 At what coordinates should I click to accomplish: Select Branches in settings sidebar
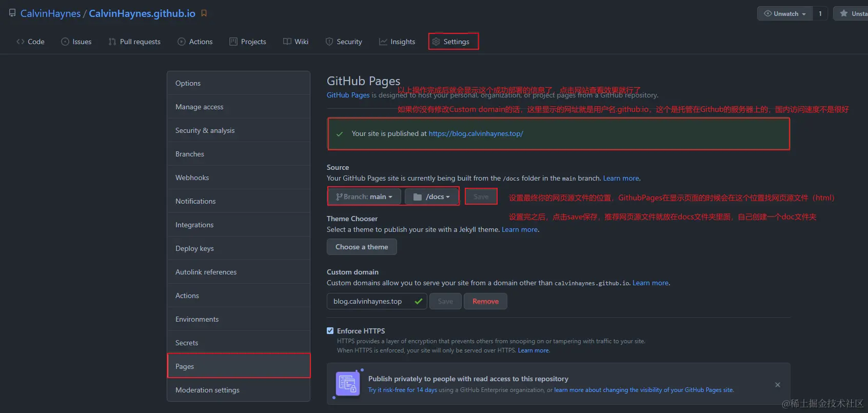(239, 154)
